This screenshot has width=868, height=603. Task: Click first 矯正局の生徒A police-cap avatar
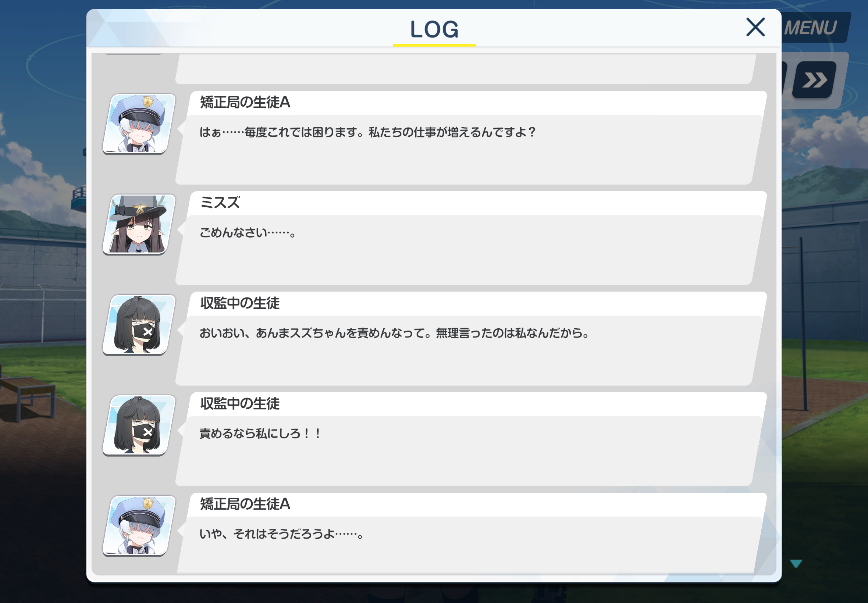click(139, 124)
